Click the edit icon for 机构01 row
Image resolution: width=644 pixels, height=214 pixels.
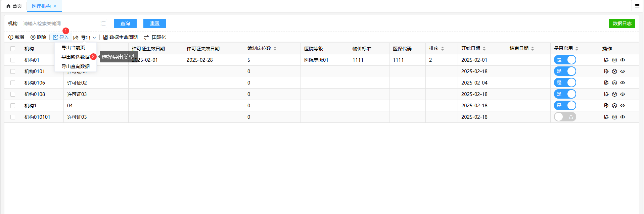[606, 60]
